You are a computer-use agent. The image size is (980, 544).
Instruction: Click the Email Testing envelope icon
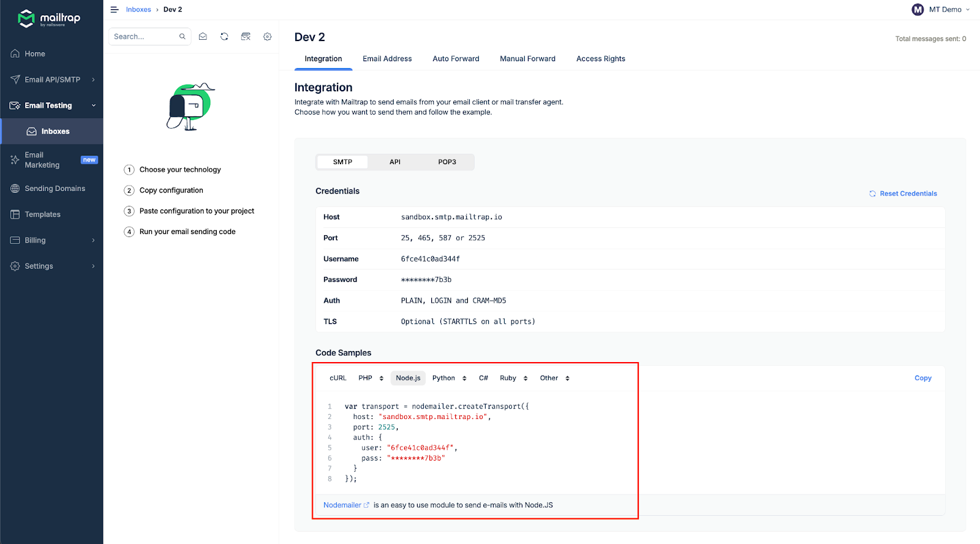point(15,105)
